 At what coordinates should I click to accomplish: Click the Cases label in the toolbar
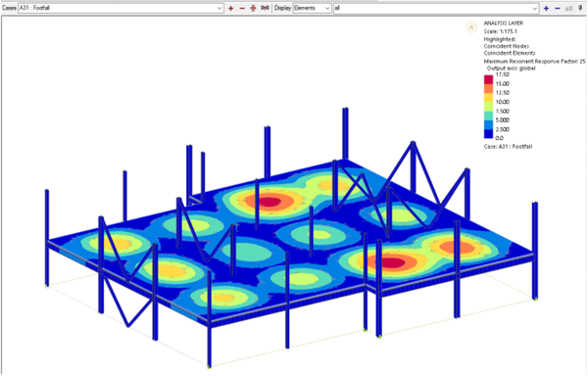point(9,8)
